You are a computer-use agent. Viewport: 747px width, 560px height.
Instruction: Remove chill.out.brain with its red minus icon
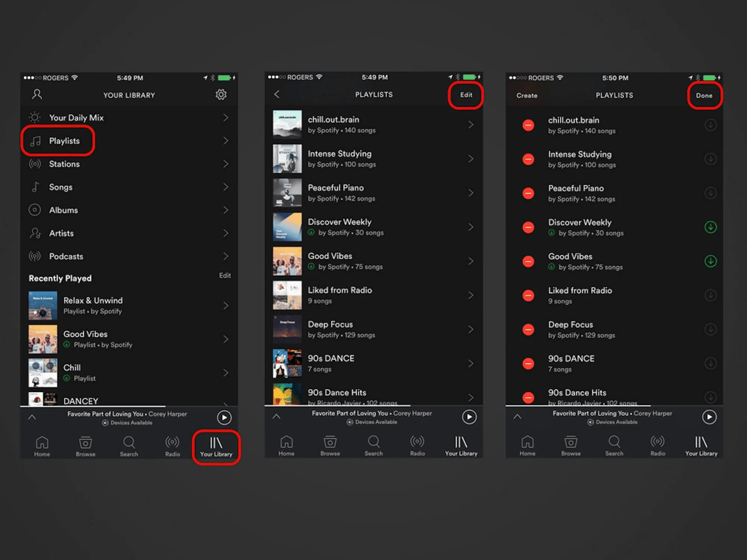528,125
